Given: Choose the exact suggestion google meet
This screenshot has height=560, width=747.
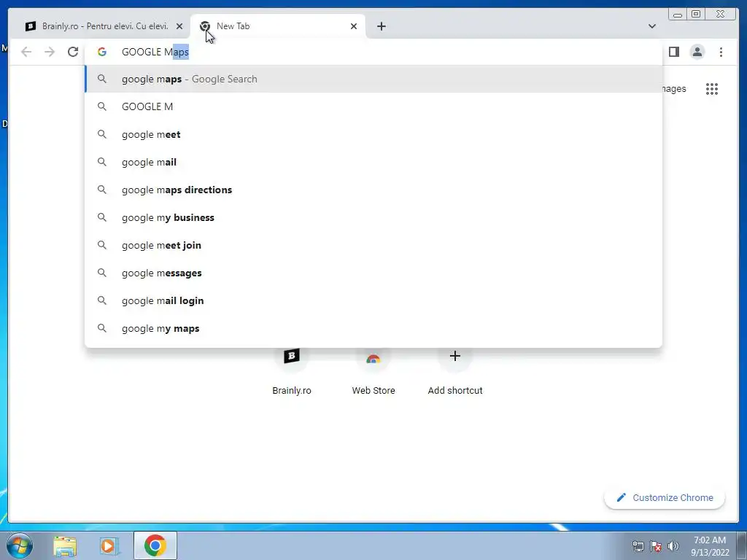Looking at the screenshot, I should [x=373, y=134].
